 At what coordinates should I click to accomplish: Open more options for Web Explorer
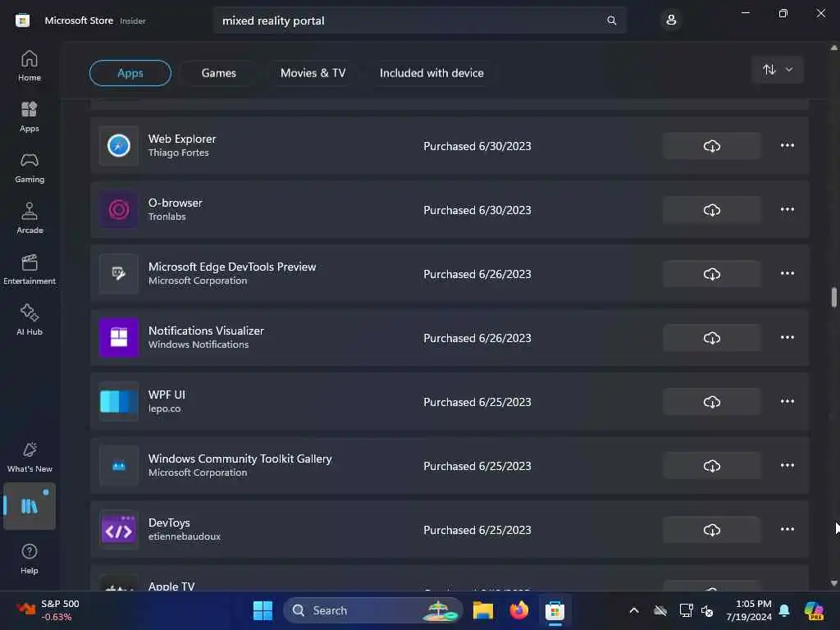tap(787, 145)
